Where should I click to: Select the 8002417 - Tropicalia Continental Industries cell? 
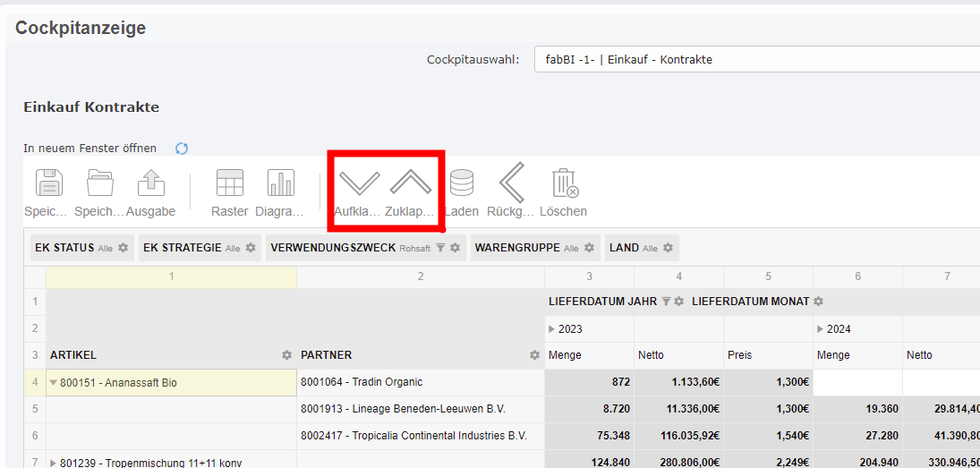pyautogui.click(x=421, y=436)
